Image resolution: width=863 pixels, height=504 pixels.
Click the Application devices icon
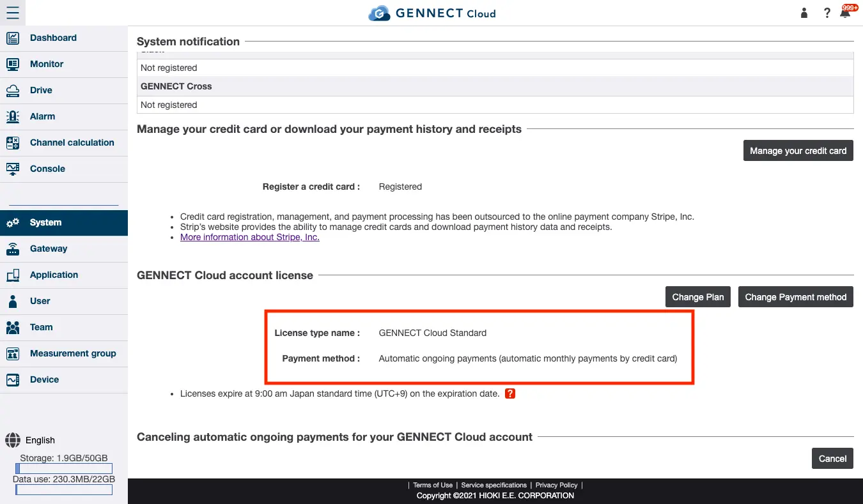[x=13, y=275]
